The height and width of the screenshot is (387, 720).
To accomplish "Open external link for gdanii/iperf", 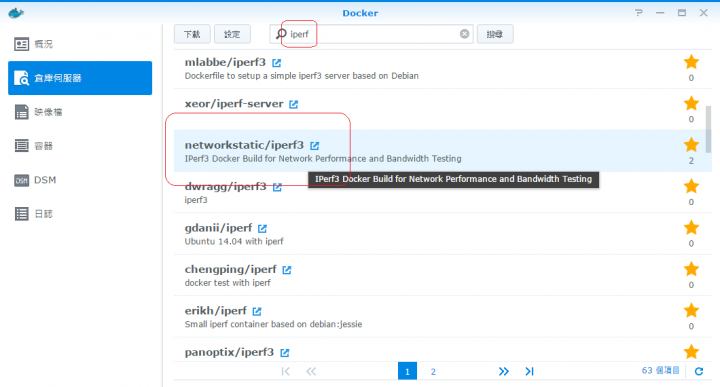I will click(x=262, y=228).
